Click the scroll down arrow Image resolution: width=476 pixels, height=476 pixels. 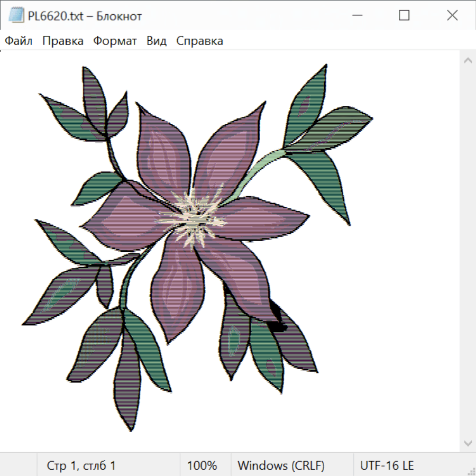click(x=468, y=443)
